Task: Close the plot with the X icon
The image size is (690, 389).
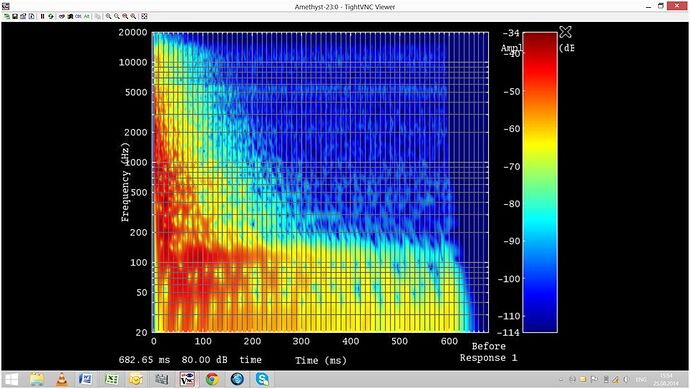Action: [565, 32]
